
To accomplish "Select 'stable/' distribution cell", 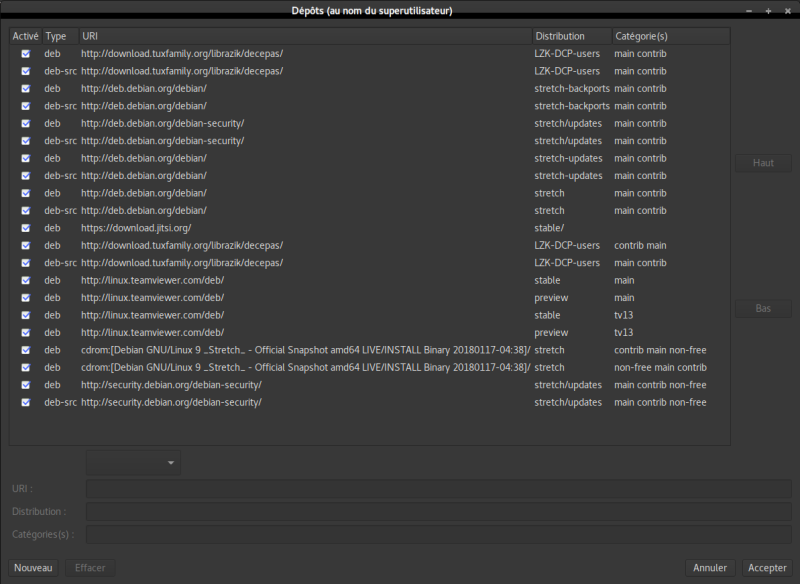I will (x=549, y=228).
